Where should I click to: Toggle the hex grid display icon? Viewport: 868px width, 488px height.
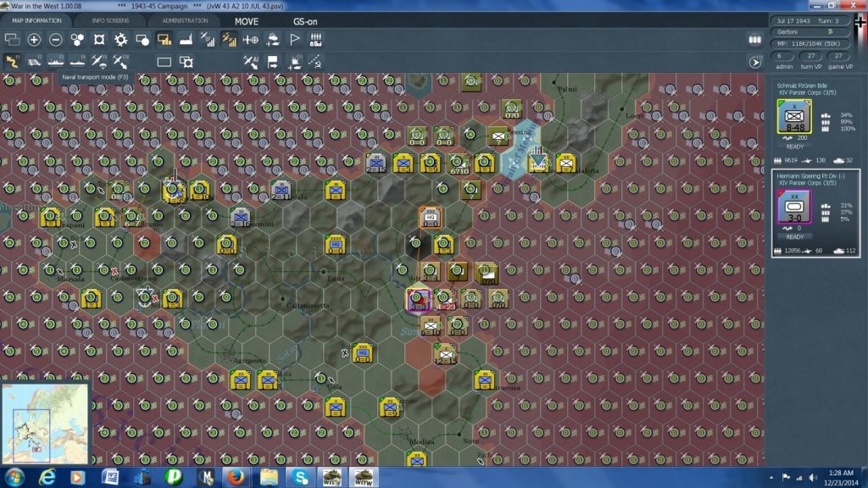[x=77, y=39]
